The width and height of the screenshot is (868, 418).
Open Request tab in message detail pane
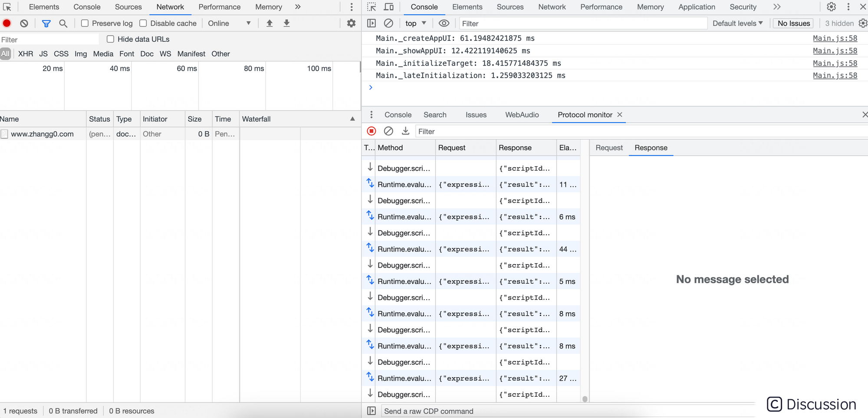(x=609, y=148)
